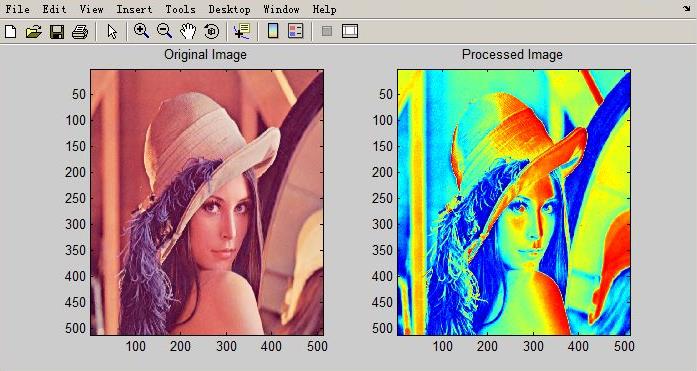Activate the Zoom In magnifier tool
Viewport: 697px width, 371px height.
pyautogui.click(x=141, y=31)
